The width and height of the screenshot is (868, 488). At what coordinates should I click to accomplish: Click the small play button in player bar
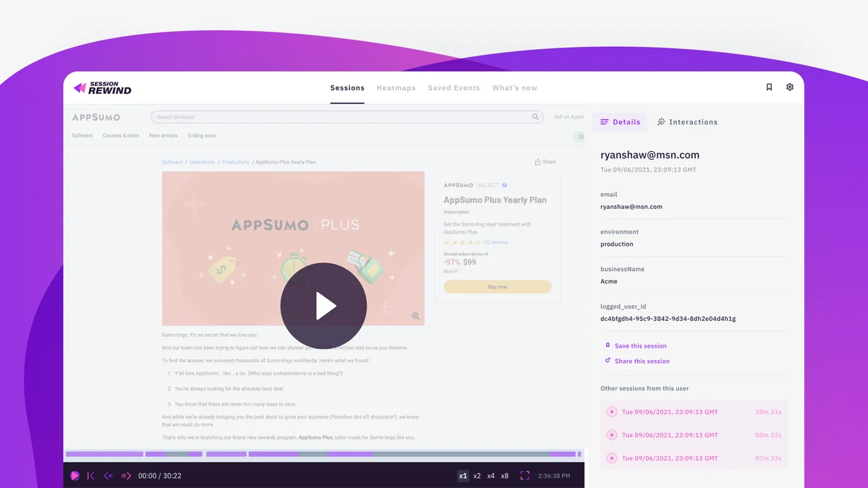click(75, 476)
